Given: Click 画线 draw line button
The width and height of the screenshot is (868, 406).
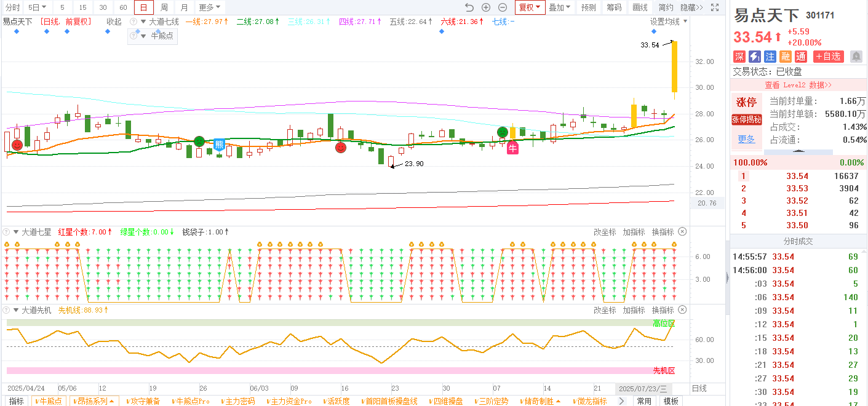Looking at the screenshot, I should pyautogui.click(x=640, y=7).
